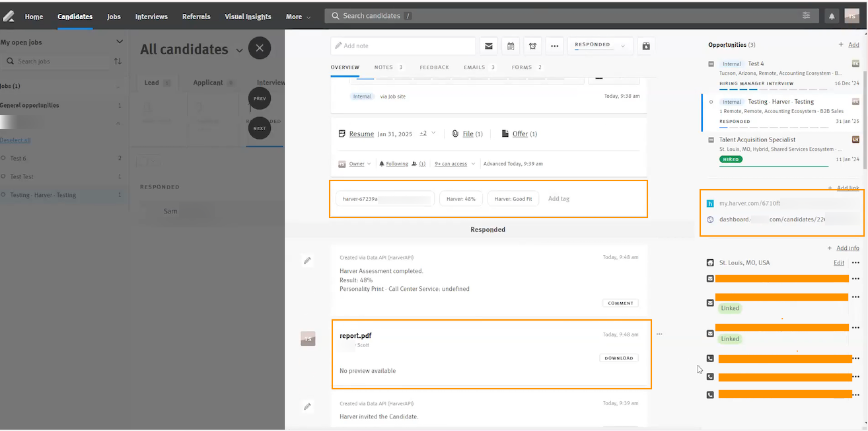Click pencil edit icon beside Harver invited note
The height and width of the screenshot is (431, 868).
(x=307, y=407)
